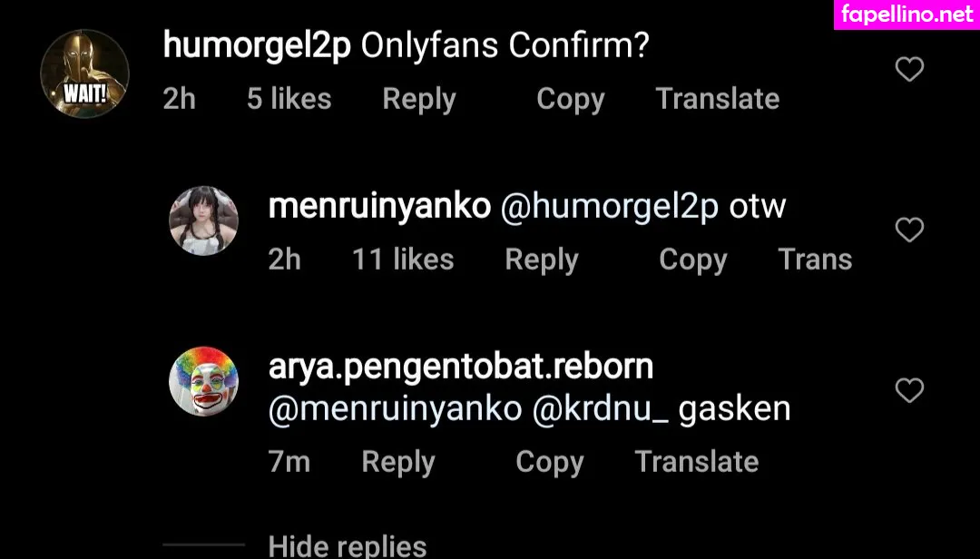
Task: Like menruinyanko's reply with the heart
Action: pyautogui.click(x=909, y=230)
